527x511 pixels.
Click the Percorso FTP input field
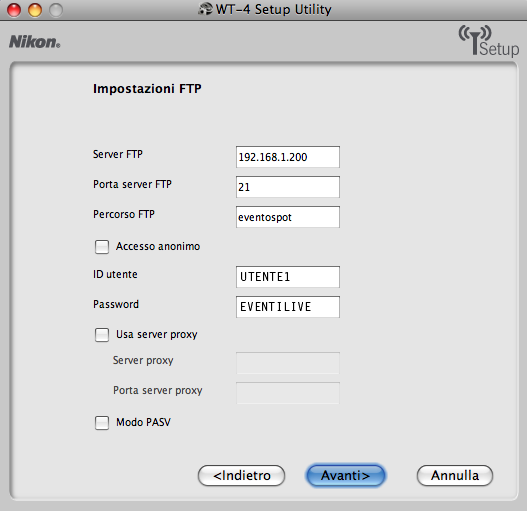click(288, 217)
